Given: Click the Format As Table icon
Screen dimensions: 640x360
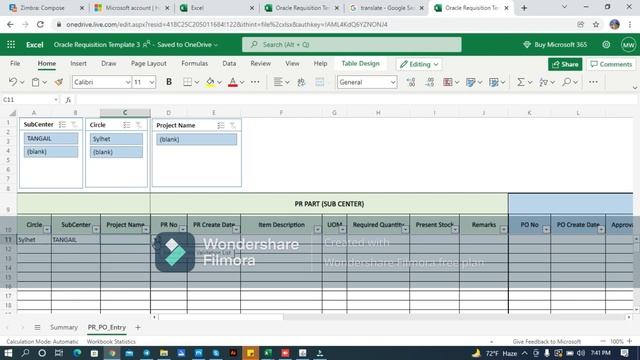Looking at the screenshot, I should 471,82.
